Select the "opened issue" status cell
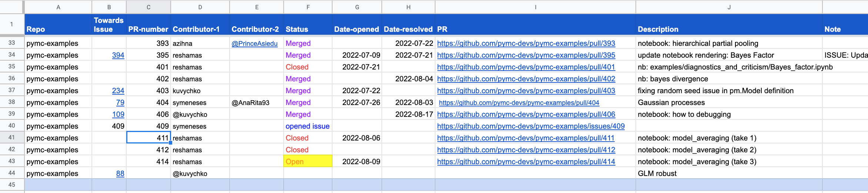The image size is (868, 193). pos(308,126)
